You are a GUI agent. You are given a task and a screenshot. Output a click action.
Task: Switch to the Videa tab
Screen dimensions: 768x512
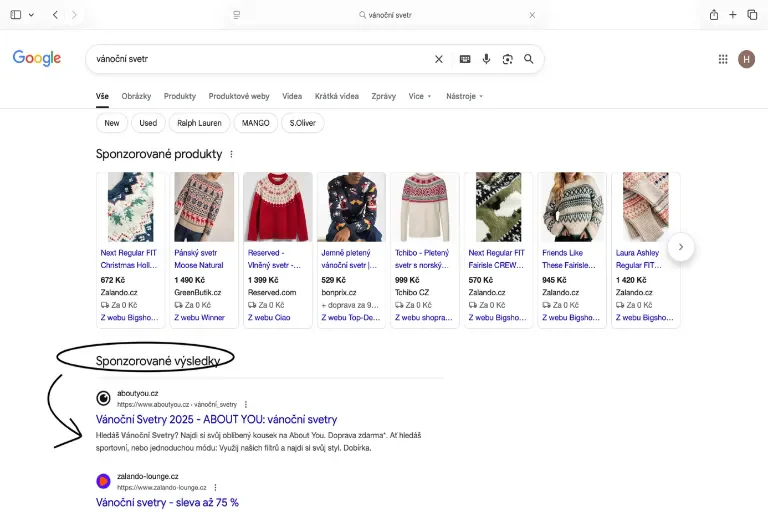coord(292,96)
